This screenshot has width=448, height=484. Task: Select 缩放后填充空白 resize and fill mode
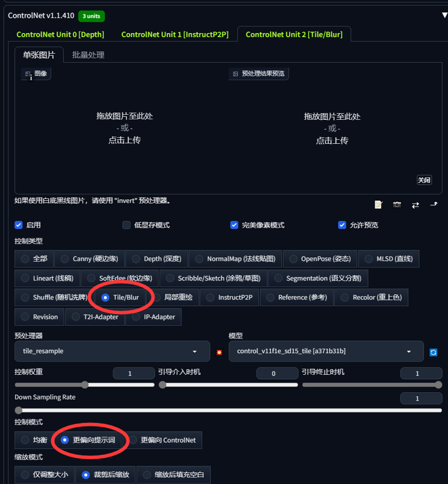pos(174,474)
